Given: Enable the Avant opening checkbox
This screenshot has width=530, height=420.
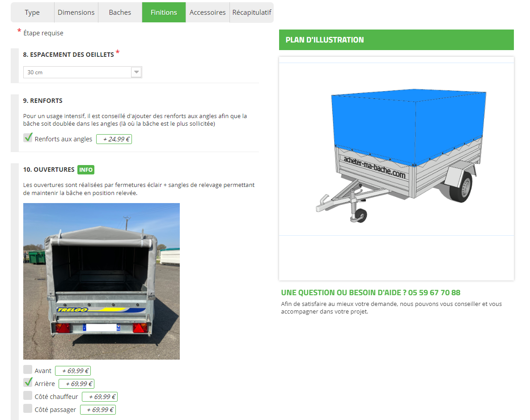Looking at the screenshot, I should [28, 369].
